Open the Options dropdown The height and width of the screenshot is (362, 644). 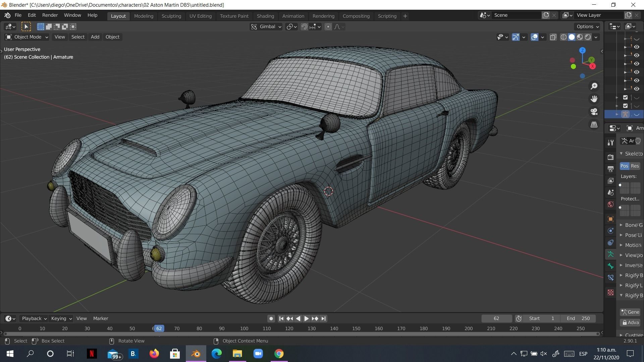(588, 26)
